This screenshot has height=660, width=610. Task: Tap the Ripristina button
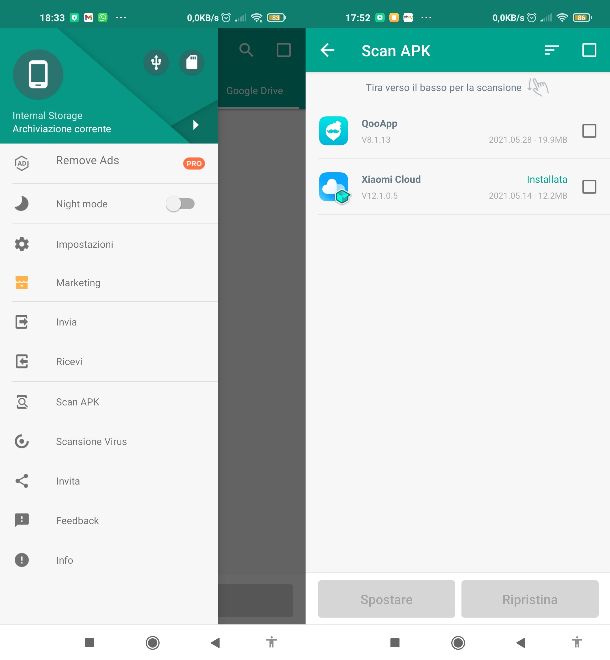(530, 599)
